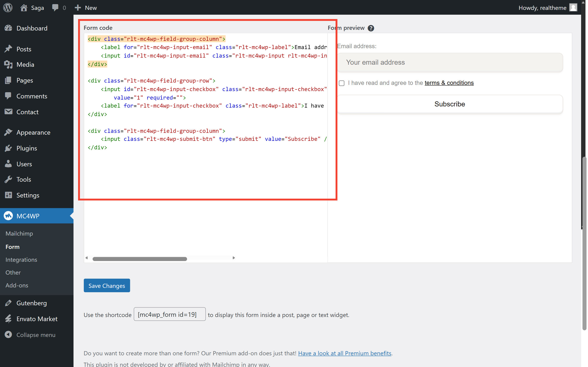This screenshot has height=367, width=588.
Task: Click the Plugins plug icon
Action: click(8, 148)
